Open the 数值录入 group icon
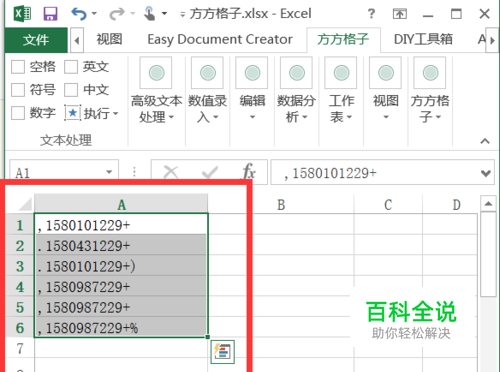 click(x=207, y=73)
